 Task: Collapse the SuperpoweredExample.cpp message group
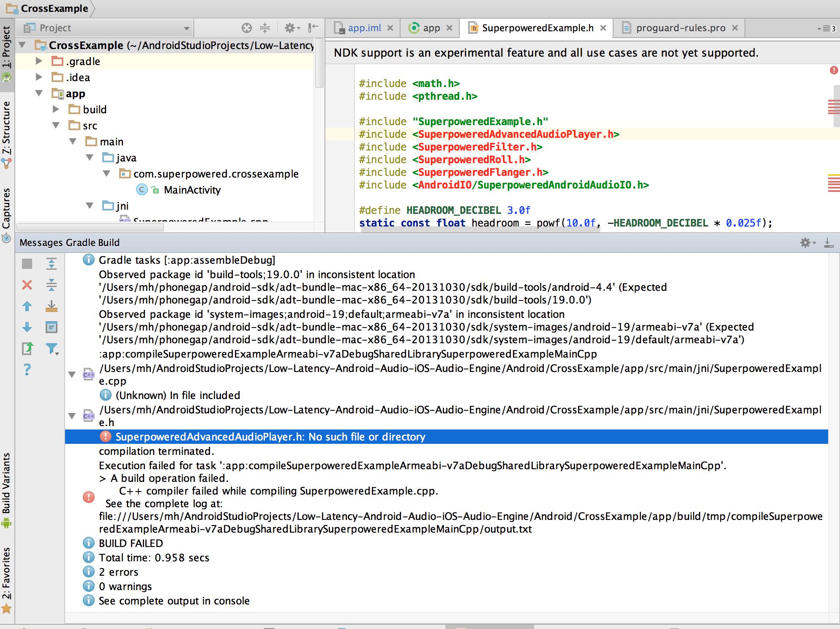(x=72, y=375)
